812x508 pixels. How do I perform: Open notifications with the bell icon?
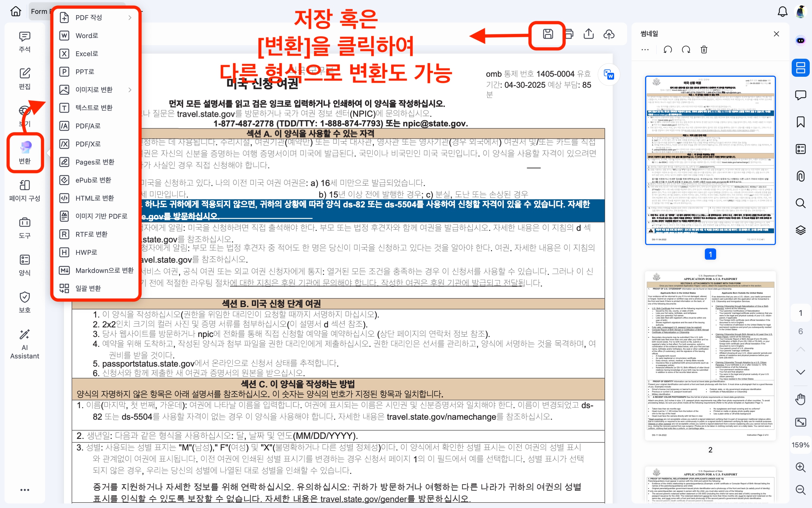pos(782,11)
